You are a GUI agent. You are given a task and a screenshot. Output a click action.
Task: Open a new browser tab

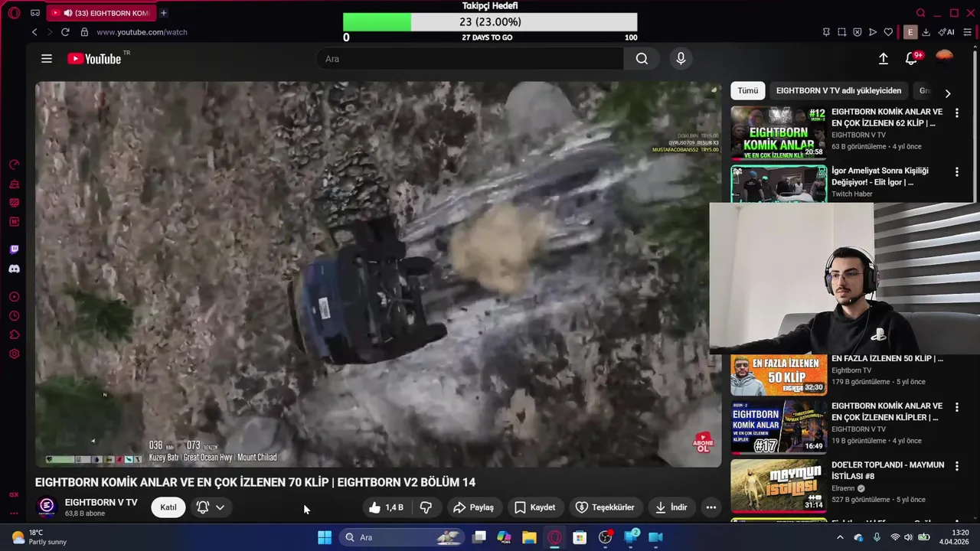click(x=163, y=13)
